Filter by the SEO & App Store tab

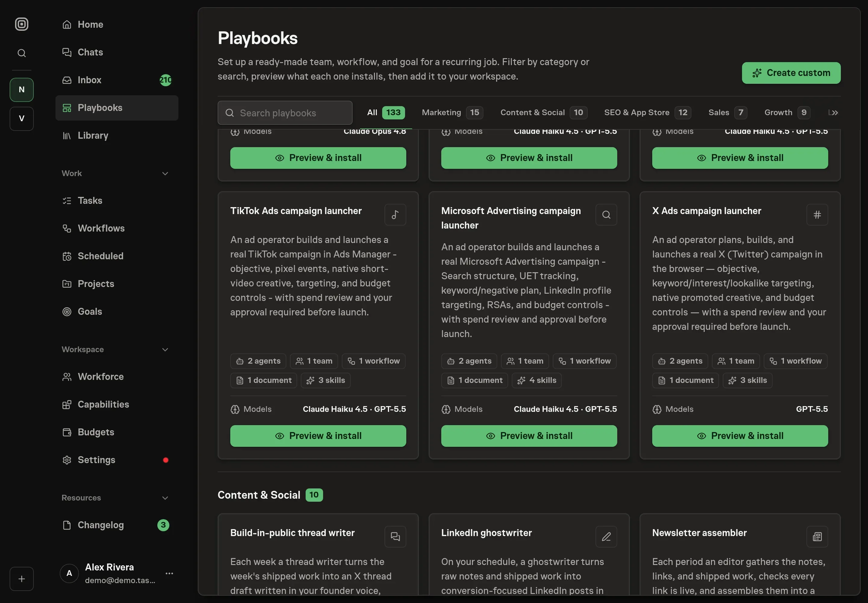point(647,112)
